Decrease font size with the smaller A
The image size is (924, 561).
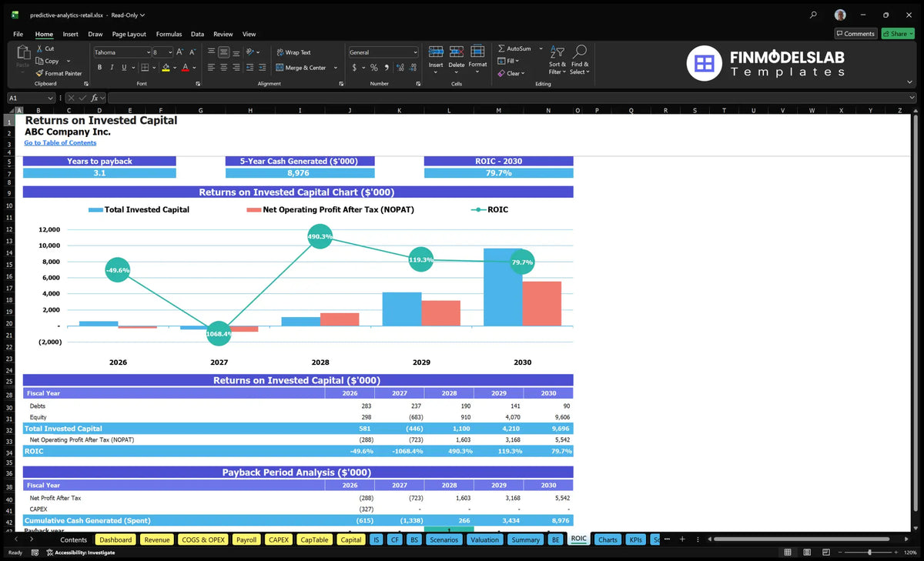point(192,52)
